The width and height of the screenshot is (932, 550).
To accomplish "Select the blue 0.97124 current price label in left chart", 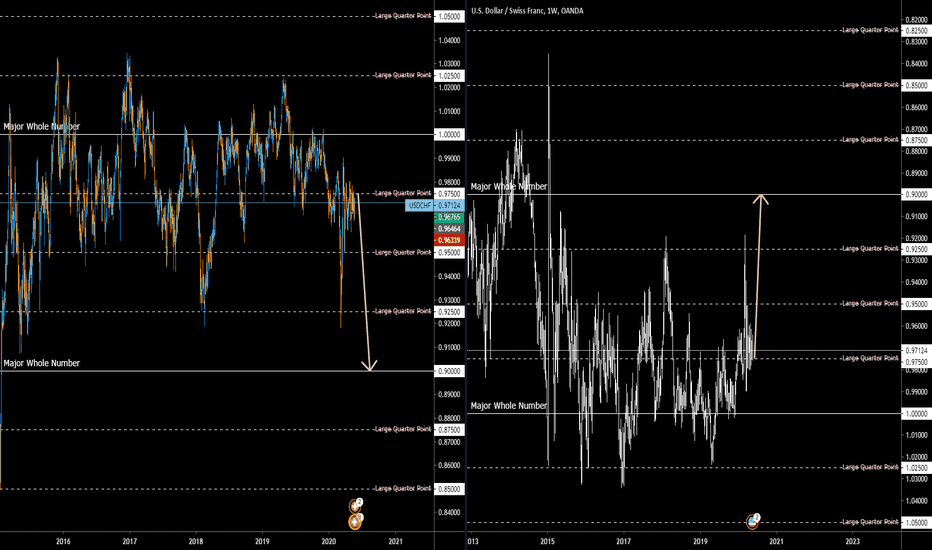I will (449, 205).
